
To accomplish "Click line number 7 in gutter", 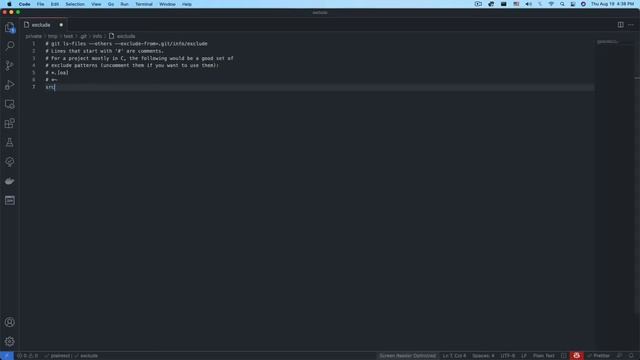I will 34,87.
